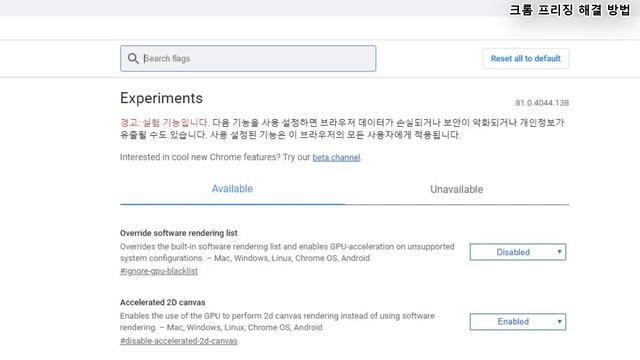Viewport: 640px width, 360px height.
Task: Switch to the Available tab
Action: [232, 189]
